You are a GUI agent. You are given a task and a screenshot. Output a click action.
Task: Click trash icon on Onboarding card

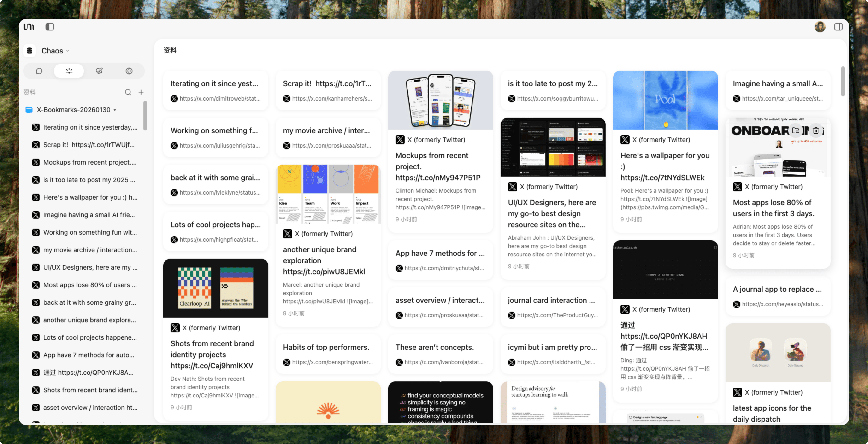[x=816, y=130]
